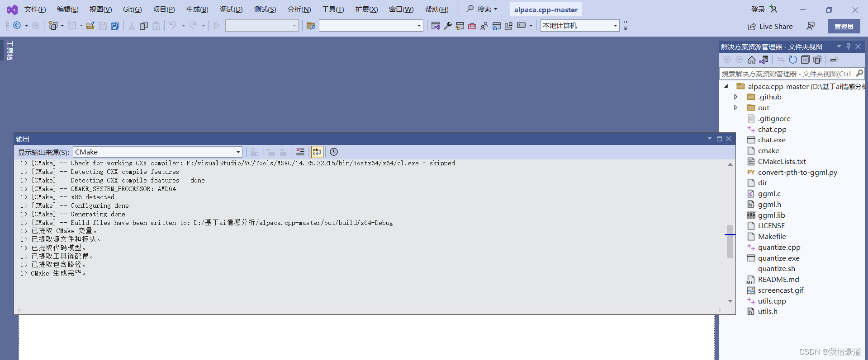Click the account sign-in person icon
This screenshot has height=360, width=868.
[773, 9]
